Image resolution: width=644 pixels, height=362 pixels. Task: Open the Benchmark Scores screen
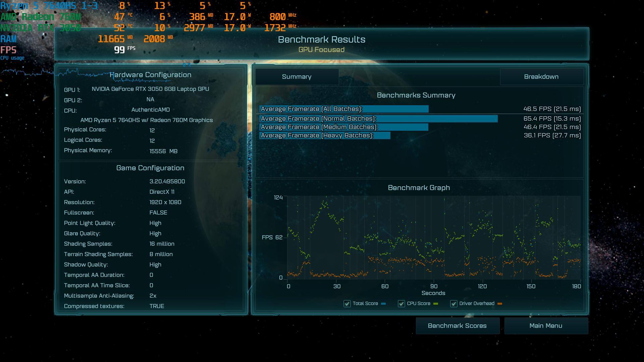coord(457,326)
